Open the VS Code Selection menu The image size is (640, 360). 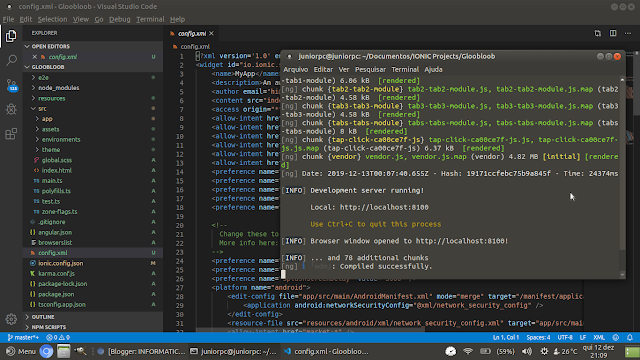(52, 19)
